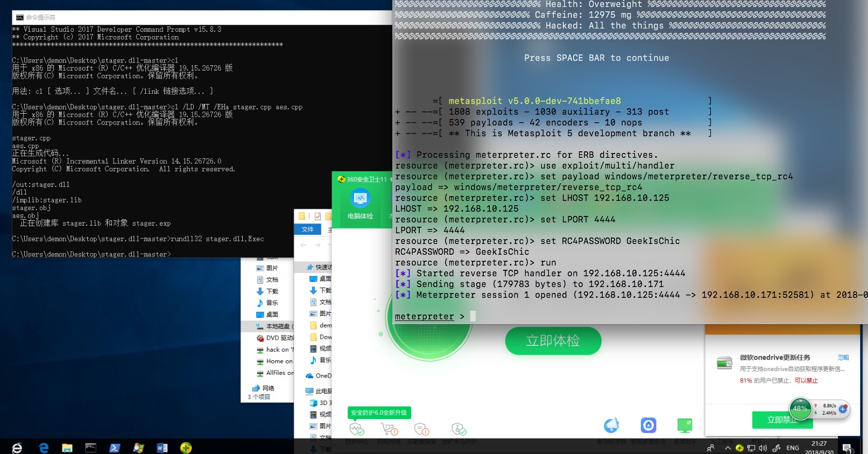868x454 pixels.
Task: Open PowerShell from the taskbar
Action: pos(115,448)
